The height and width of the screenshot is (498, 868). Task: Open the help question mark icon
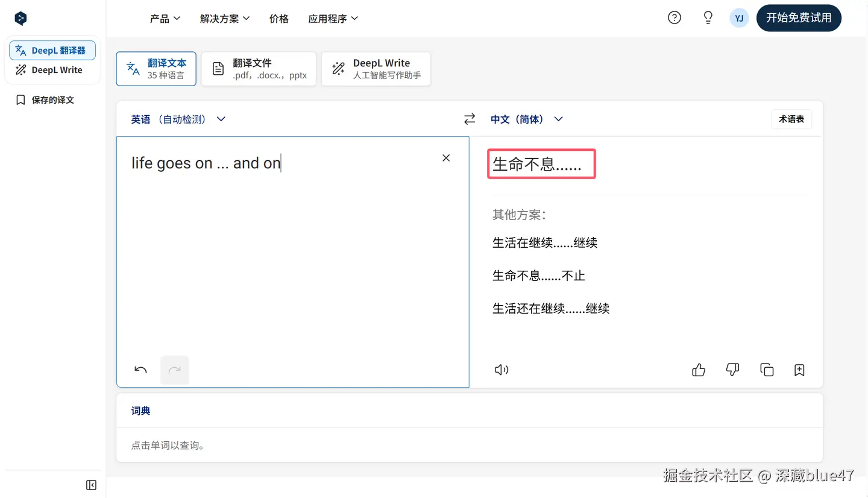coord(675,17)
